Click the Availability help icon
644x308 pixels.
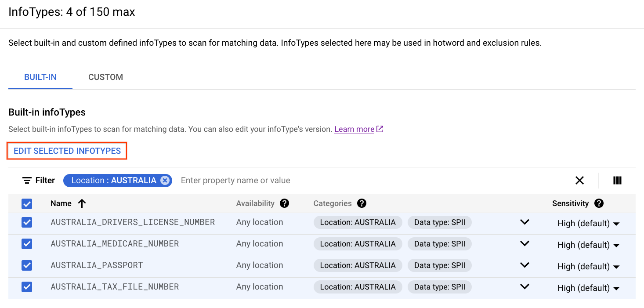tap(284, 203)
